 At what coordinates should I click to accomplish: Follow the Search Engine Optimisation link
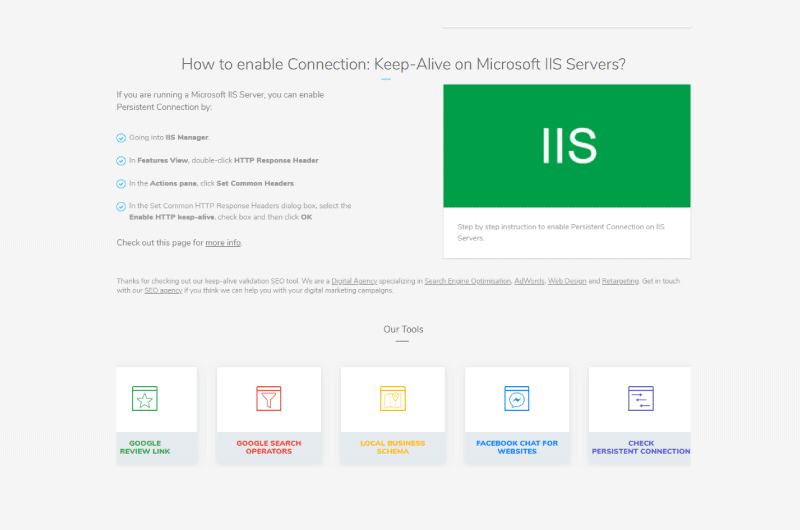click(x=467, y=281)
